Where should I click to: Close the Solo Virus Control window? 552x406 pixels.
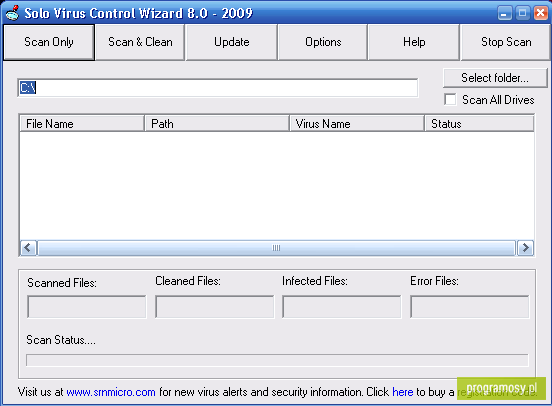click(541, 13)
